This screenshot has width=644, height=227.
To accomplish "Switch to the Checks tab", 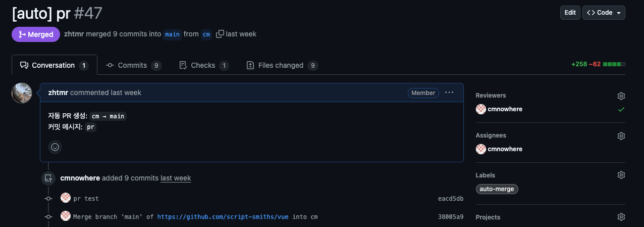I will [x=204, y=65].
